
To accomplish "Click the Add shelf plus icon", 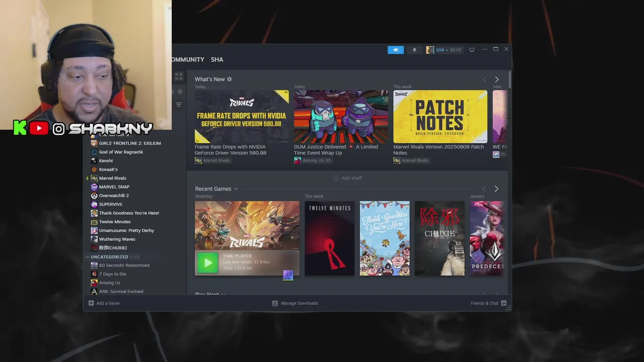I will pyautogui.click(x=336, y=178).
